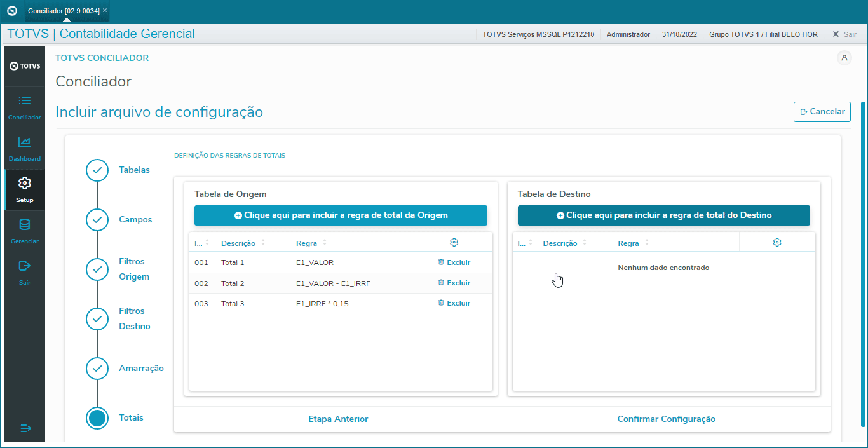
Task: Go to the Tabelas step label
Action: point(135,170)
